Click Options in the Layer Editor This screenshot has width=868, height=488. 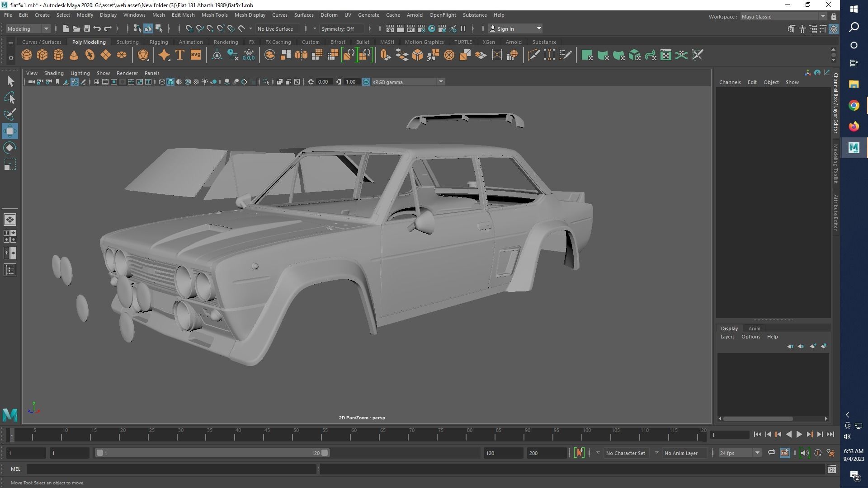pyautogui.click(x=750, y=337)
